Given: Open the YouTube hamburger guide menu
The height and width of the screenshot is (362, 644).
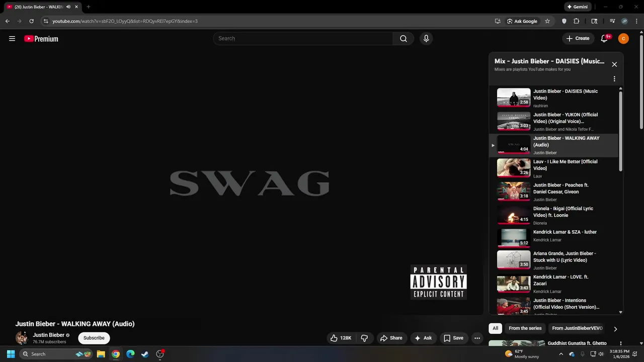Looking at the screenshot, I should 12,39.
